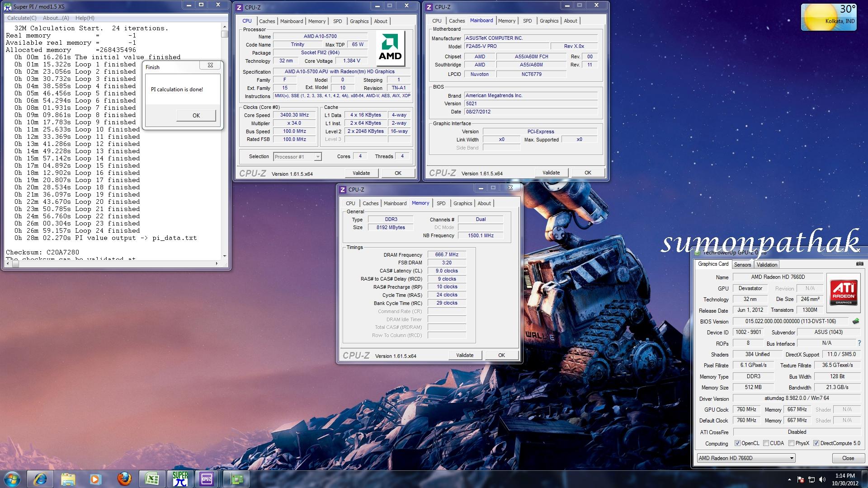Select Mainboard tab in CPU-Z Memory window

coord(395,203)
